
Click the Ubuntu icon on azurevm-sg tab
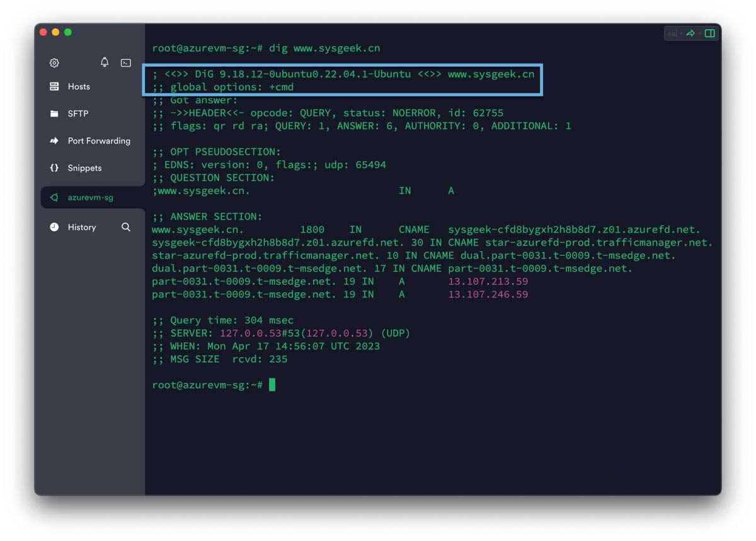tap(54, 198)
